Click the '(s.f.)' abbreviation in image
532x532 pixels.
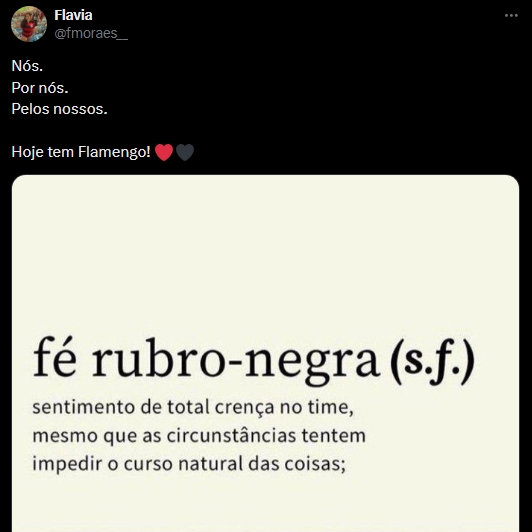pos(432,362)
